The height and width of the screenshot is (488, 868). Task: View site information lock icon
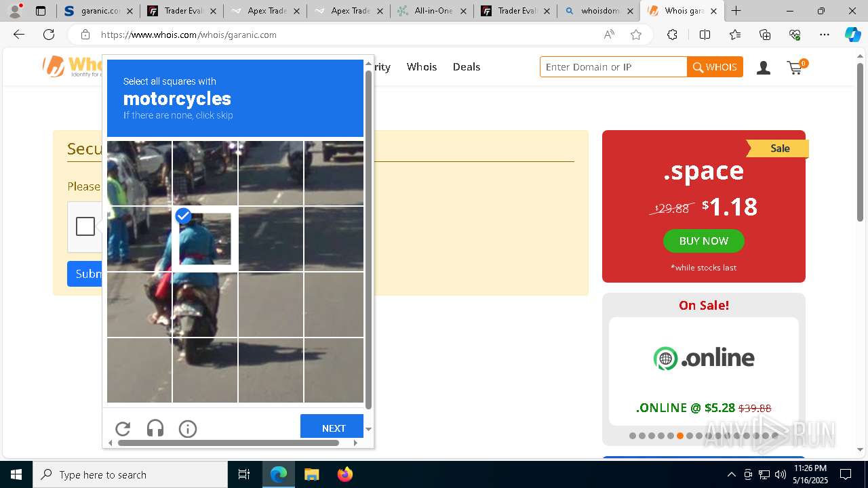pyautogui.click(x=85, y=35)
